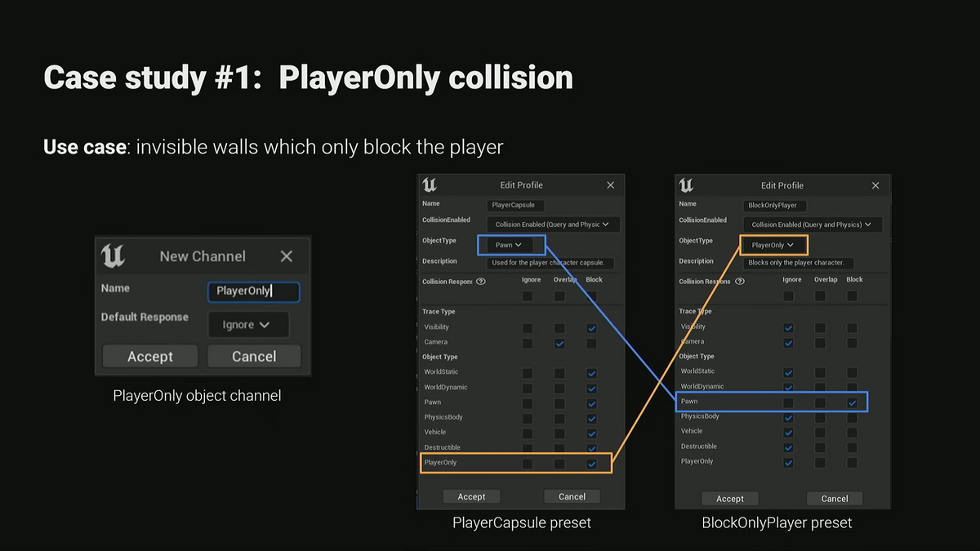
Task: Open the CollisionEnabled dropdown in PlayerCapsule preset
Action: [x=551, y=224]
